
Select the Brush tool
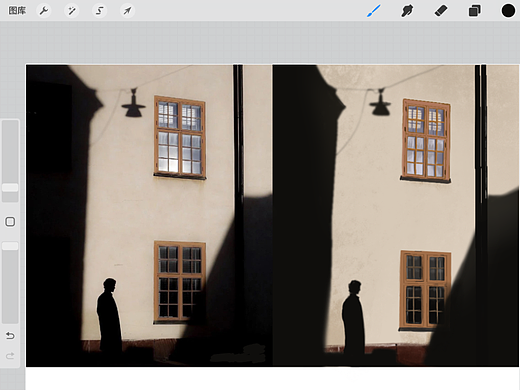(374, 11)
